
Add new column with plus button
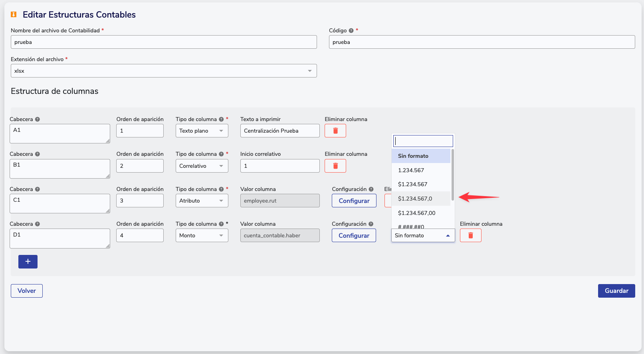(x=28, y=262)
